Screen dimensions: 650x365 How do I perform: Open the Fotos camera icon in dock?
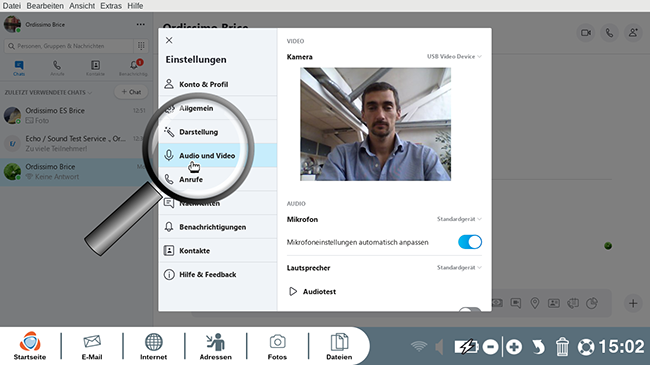tap(277, 346)
